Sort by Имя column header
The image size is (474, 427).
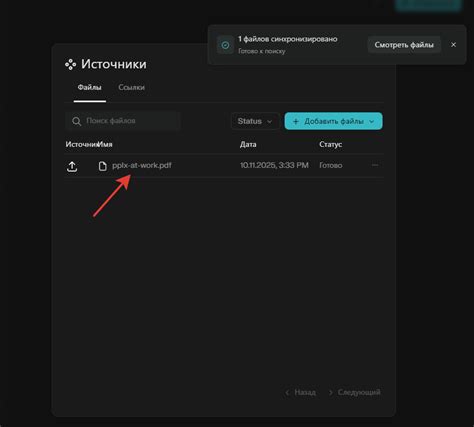105,144
